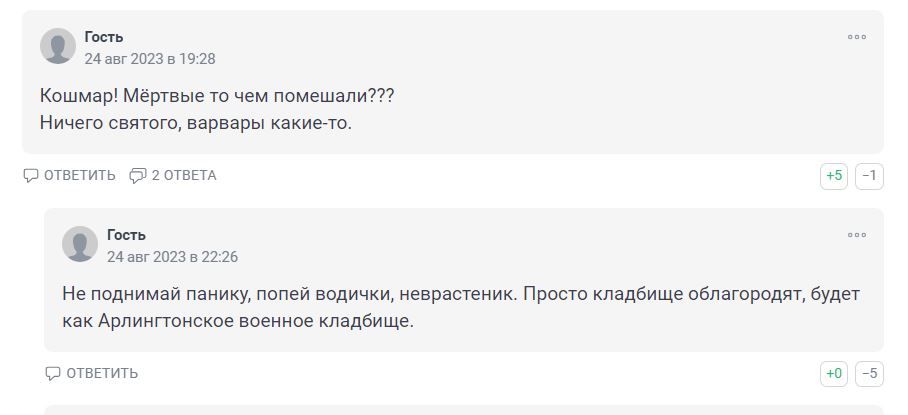Collapse the 2 ОТВЕТА replies thread
Viewport: 908px width, 415px height.
pyautogui.click(x=183, y=176)
